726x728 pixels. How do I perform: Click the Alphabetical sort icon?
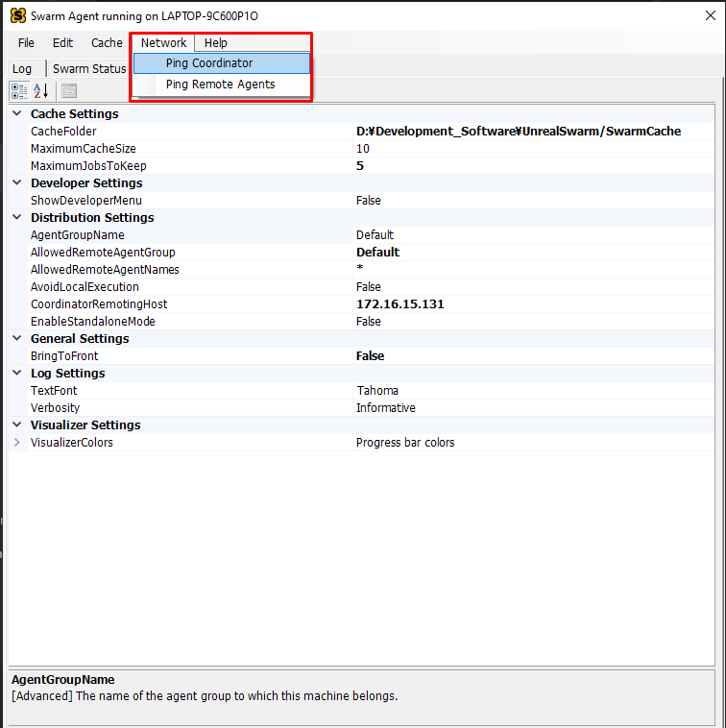[41, 90]
